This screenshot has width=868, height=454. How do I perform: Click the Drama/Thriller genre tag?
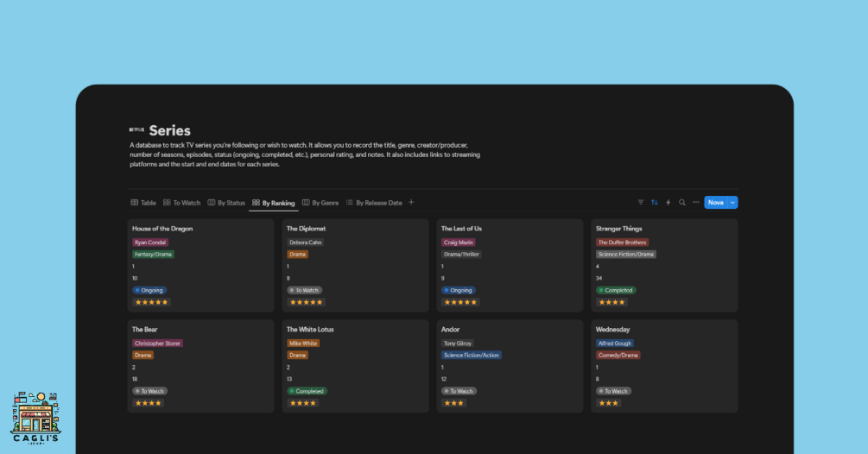pyautogui.click(x=461, y=255)
